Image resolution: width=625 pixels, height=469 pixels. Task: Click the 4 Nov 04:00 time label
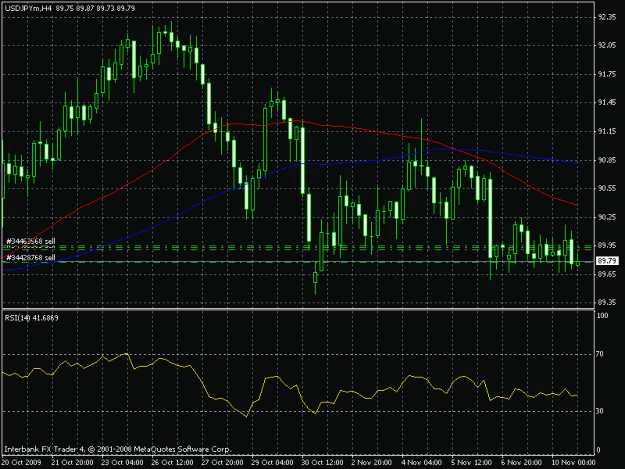click(422, 463)
